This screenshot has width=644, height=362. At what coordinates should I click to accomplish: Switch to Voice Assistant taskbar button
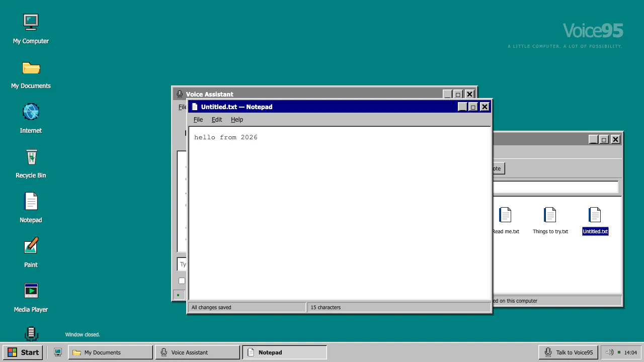[x=197, y=352]
